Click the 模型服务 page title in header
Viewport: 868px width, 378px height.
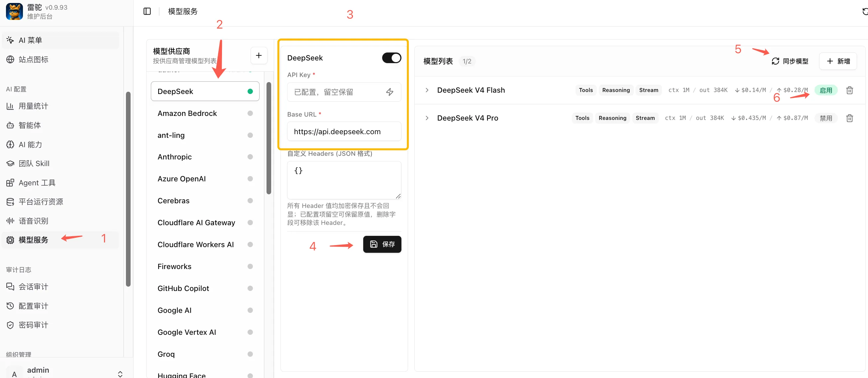183,11
